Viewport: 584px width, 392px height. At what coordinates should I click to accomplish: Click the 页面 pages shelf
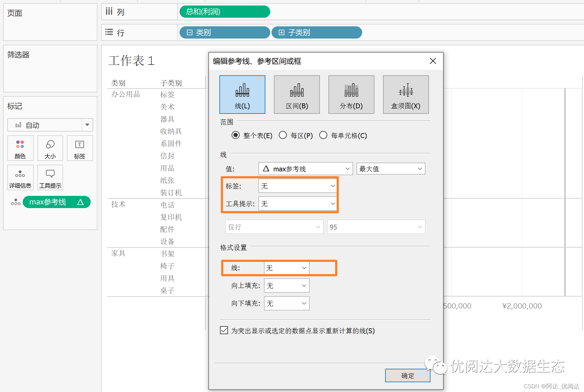pyautogui.click(x=50, y=22)
